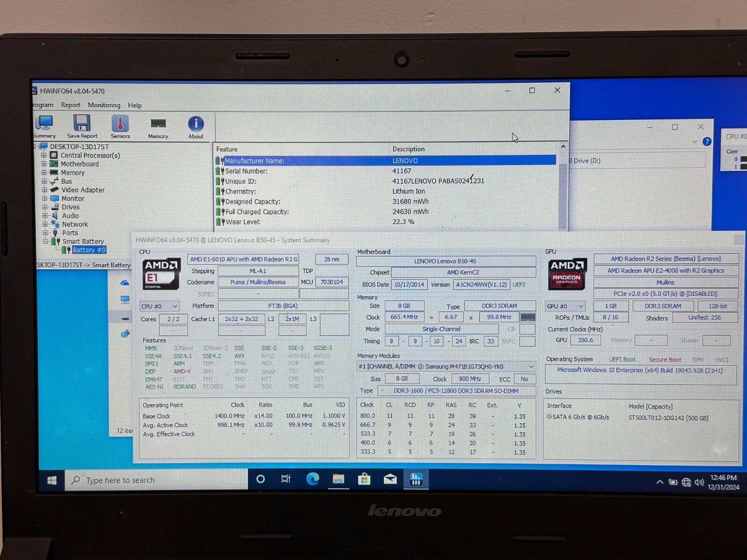Click the OneDrive cloud icon in Explorer sidebar

(x=125, y=283)
